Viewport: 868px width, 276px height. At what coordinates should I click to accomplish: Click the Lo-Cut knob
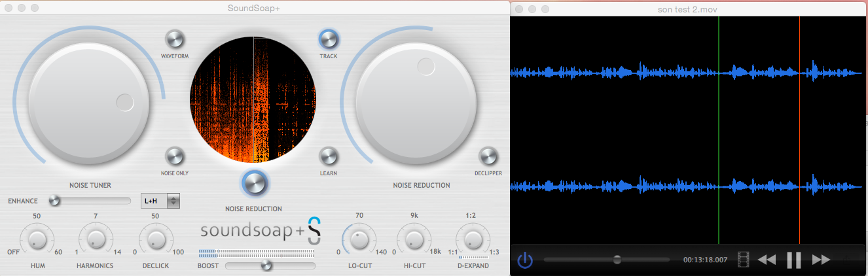[359, 240]
